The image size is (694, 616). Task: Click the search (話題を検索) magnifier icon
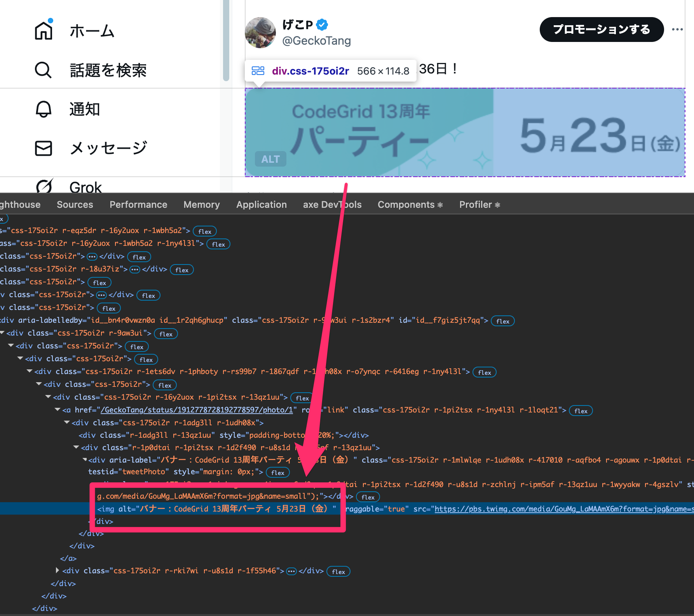click(x=43, y=70)
